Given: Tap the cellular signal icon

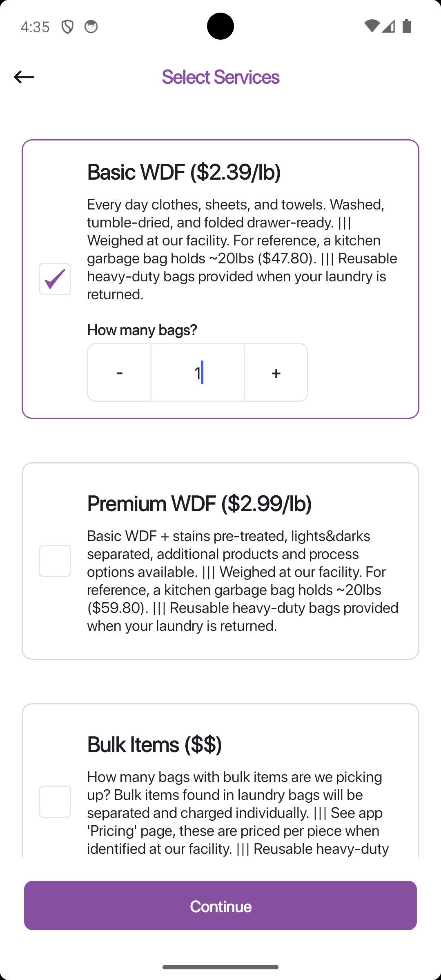Looking at the screenshot, I should click(388, 26).
